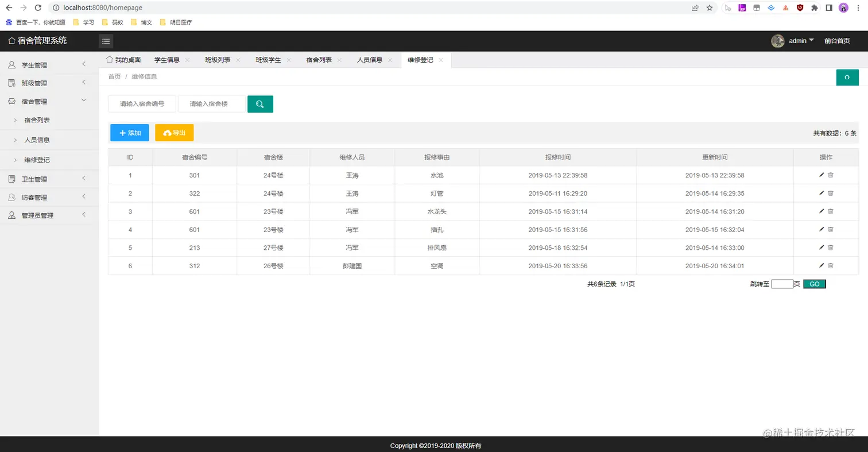868x452 pixels.
Task: Click the yellow 导出 button
Action: pos(175,133)
